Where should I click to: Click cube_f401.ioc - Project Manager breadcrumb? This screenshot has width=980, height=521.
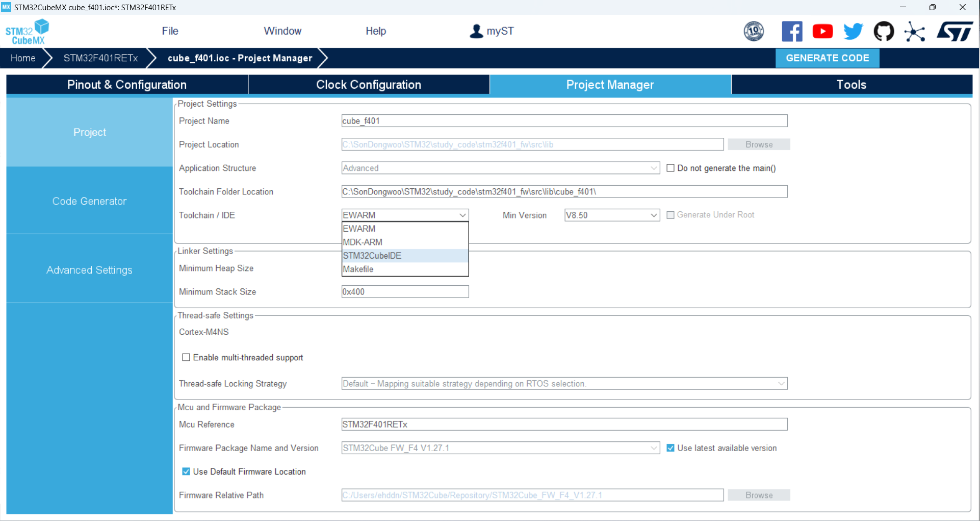point(240,58)
